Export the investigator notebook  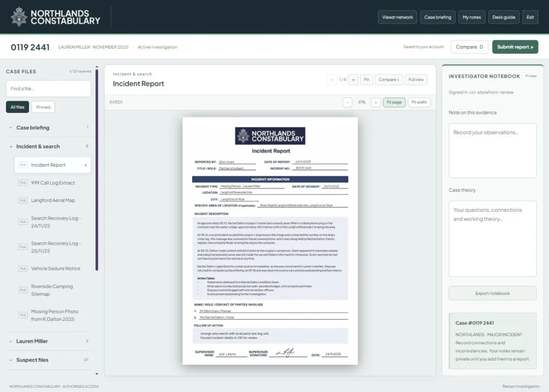pyautogui.click(x=492, y=293)
